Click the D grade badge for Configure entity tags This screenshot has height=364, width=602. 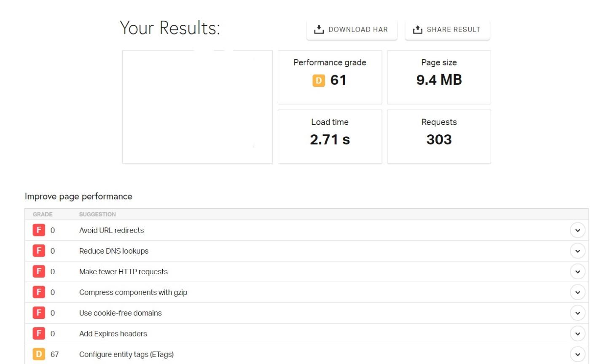click(39, 354)
